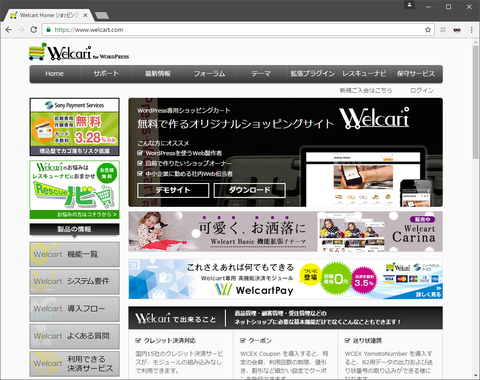Open the 保守サービス menu item

(416, 74)
